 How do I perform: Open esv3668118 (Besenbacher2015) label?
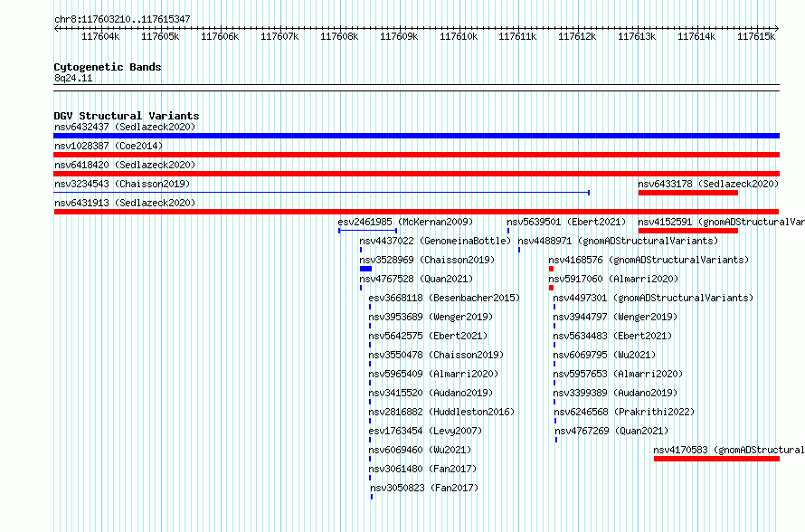[444, 298]
